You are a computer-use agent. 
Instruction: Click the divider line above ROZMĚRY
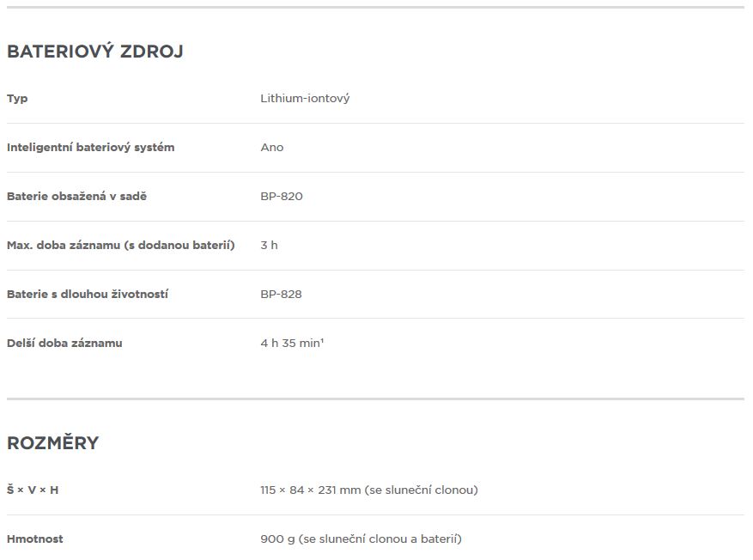click(375, 399)
